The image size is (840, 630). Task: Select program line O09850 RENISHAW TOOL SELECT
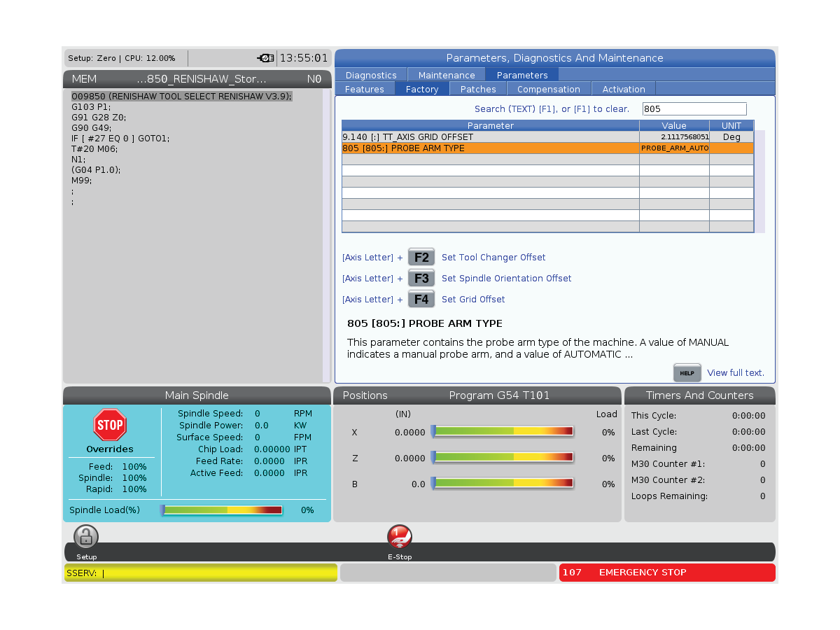coord(181,96)
